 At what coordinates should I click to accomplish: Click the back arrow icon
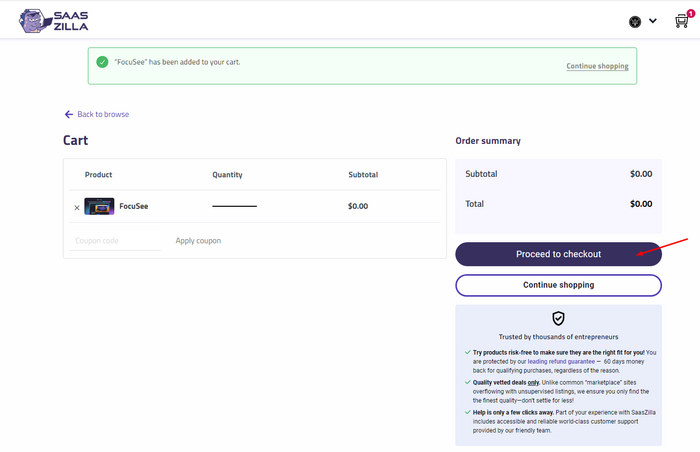pos(69,114)
